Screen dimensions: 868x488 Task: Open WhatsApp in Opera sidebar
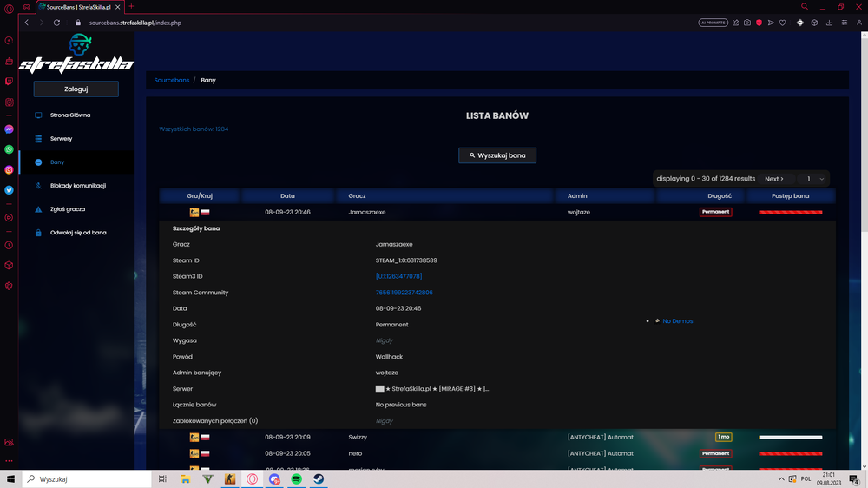pyautogui.click(x=9, y=149)
